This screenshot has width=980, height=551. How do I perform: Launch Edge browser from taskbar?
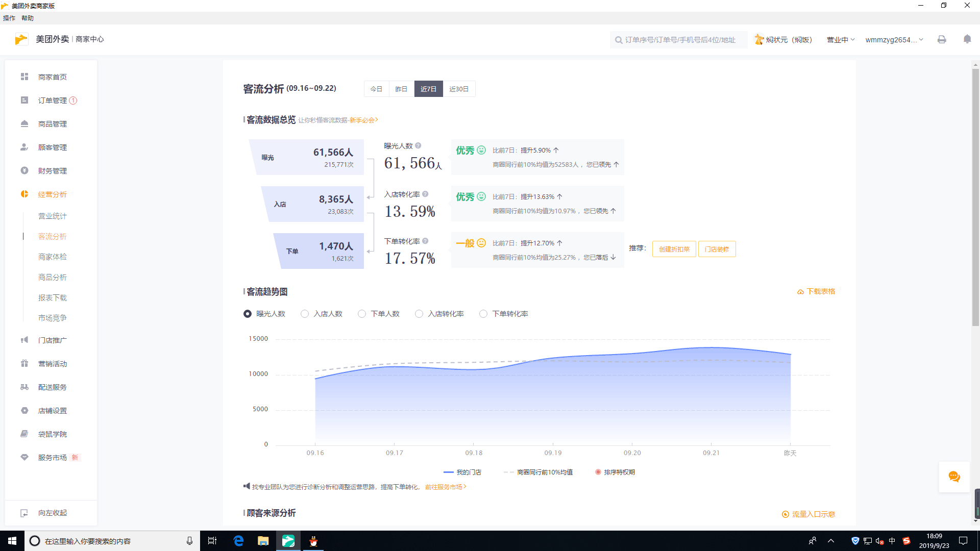point(238,541)
